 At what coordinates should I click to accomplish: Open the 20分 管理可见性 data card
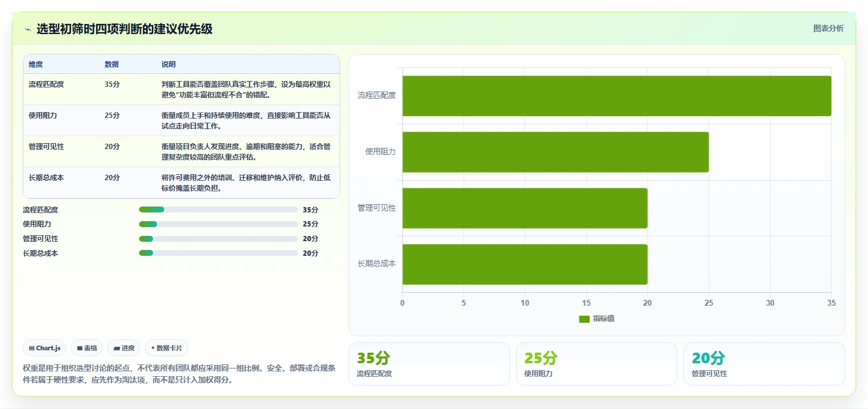tap(764, 364)
